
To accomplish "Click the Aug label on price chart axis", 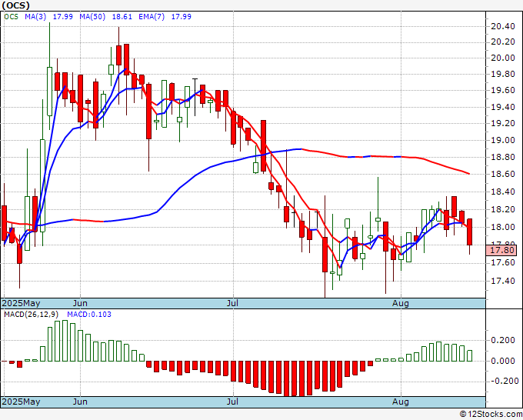I will (x=401, y=304).
